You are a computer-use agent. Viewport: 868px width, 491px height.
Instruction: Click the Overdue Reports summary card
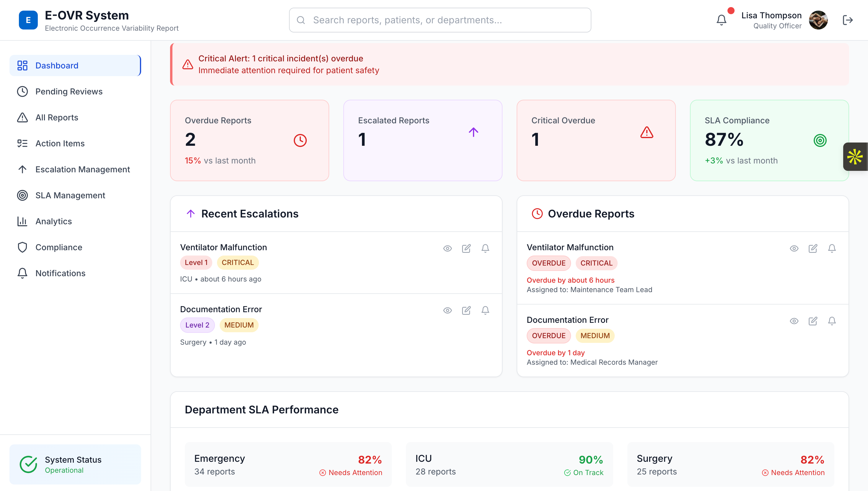[x=249, y=140]
